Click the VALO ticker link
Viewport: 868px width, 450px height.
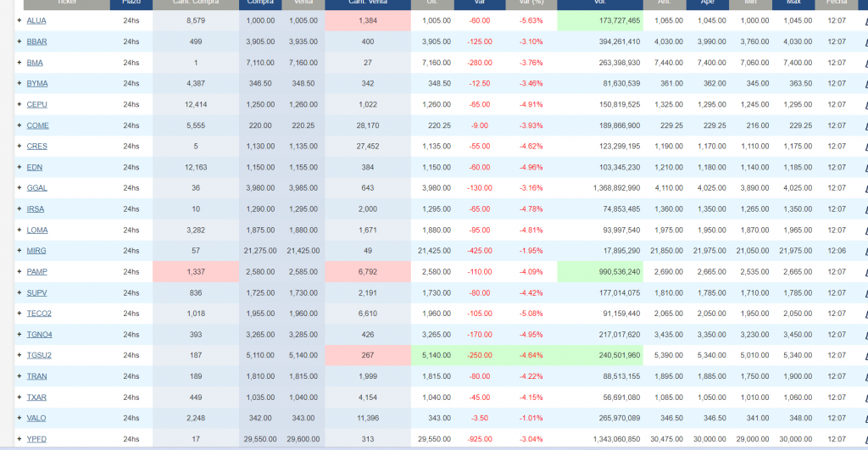tap(36, 418)
